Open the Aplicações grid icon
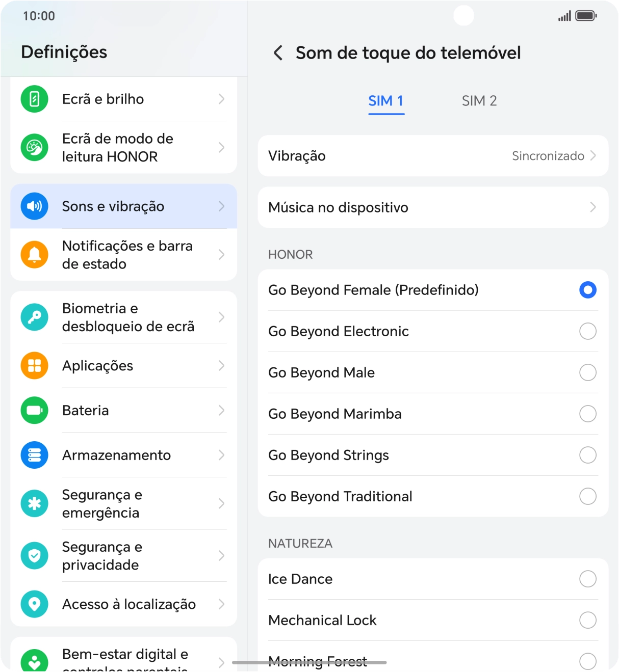Image resolution: width=619 pixels, height=672 pixels. [x=35, y=366]
